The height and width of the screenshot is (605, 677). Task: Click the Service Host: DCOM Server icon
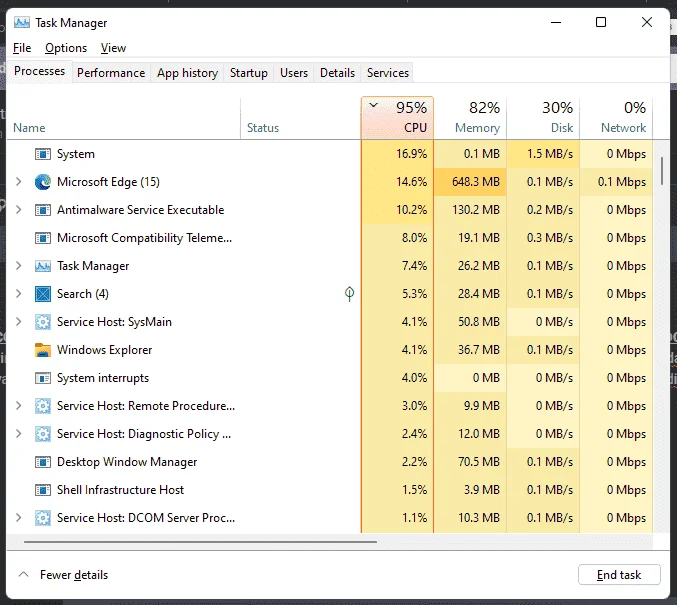43,518
